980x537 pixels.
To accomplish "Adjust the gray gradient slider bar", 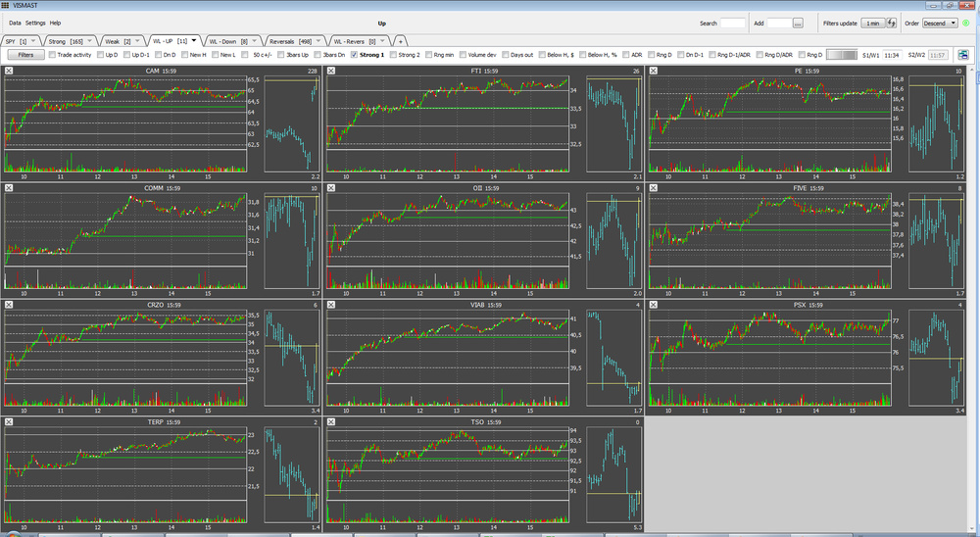I will click(841, 55).
